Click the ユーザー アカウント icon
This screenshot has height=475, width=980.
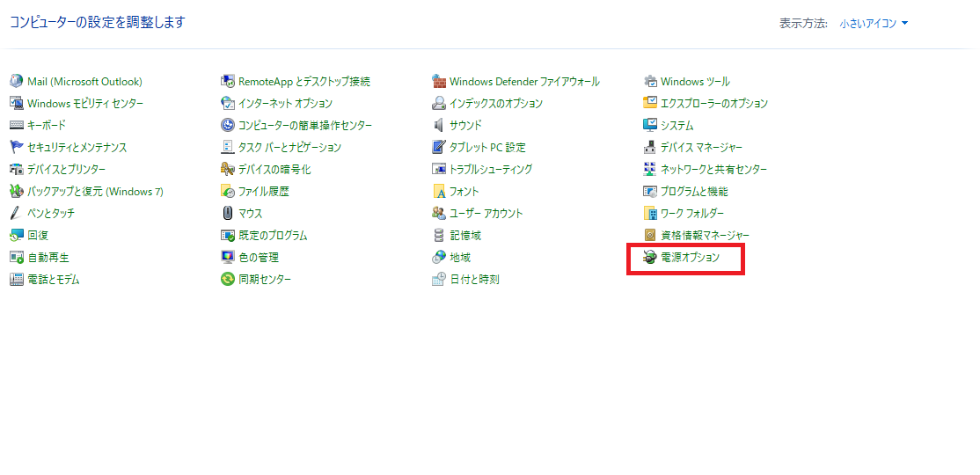pyautogui.click(x=439, y=214)
